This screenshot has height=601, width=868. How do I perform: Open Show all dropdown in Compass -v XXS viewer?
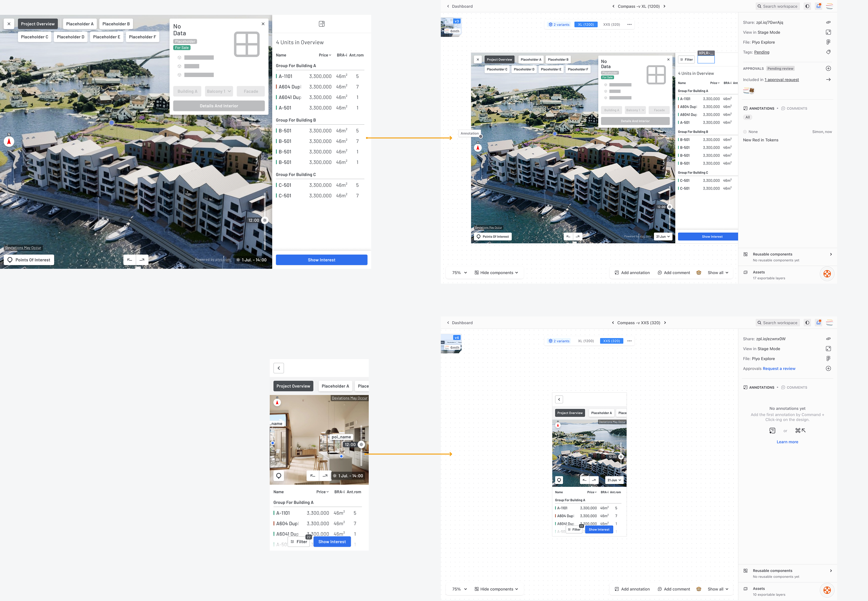(718, 589)
